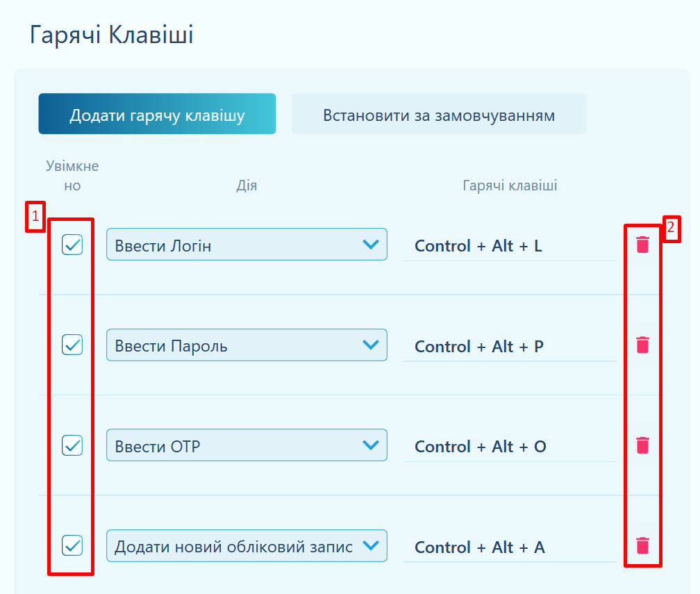Focus the Control + Alt + A shortcut field

point(510,547)
